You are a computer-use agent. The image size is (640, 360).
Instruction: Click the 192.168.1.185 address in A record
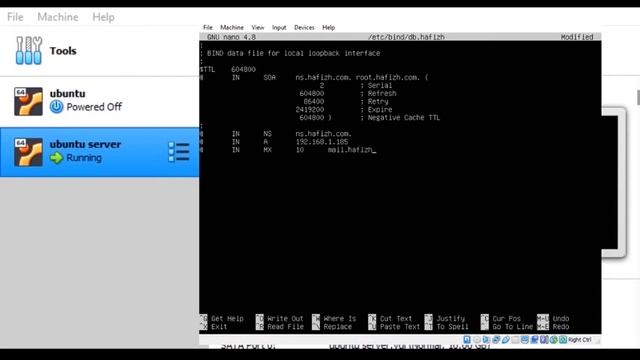322,142
